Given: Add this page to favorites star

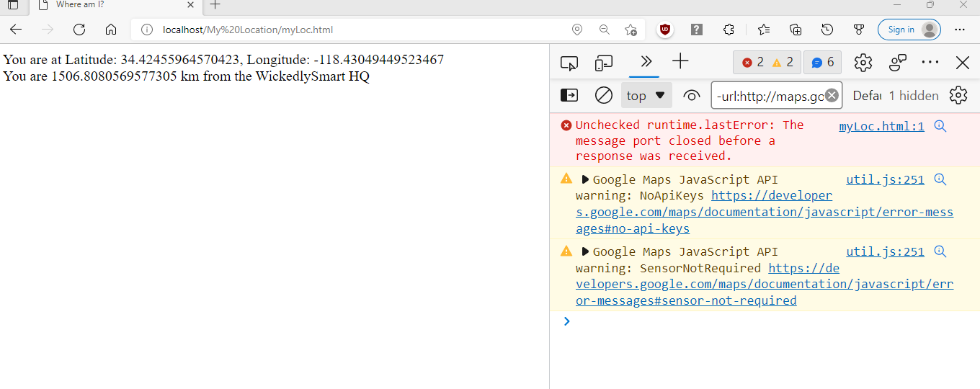Looking at the screenshot, I should point(631,30).
